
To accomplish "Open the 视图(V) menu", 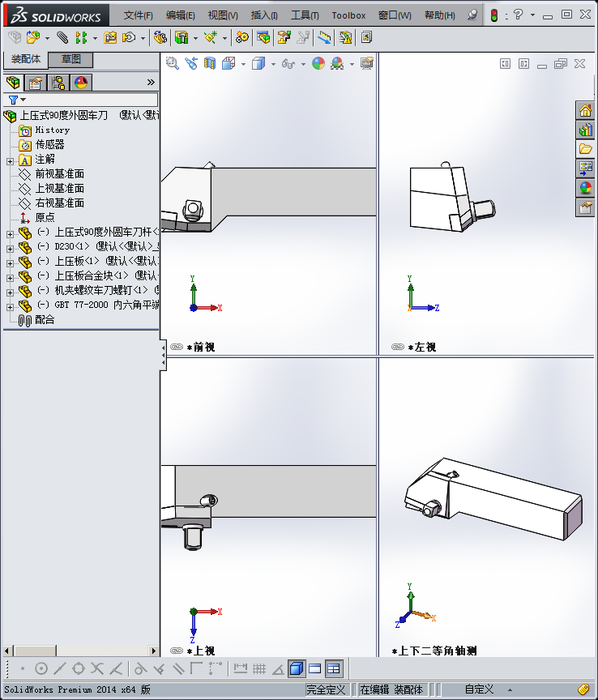I will coord(223,15).
